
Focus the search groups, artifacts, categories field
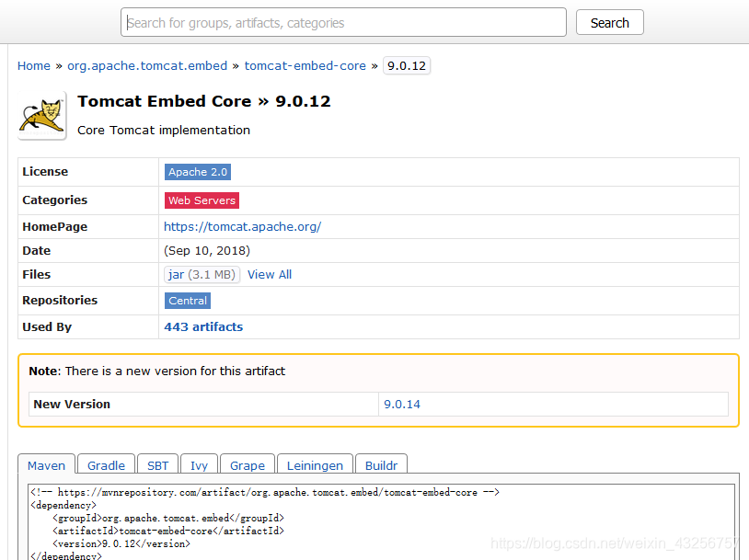343,22
